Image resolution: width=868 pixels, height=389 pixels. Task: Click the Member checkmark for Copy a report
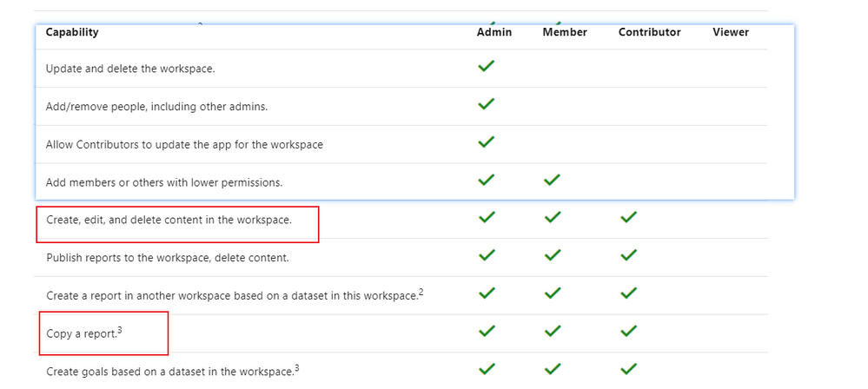pyautogui.click(x=553, y=332)
